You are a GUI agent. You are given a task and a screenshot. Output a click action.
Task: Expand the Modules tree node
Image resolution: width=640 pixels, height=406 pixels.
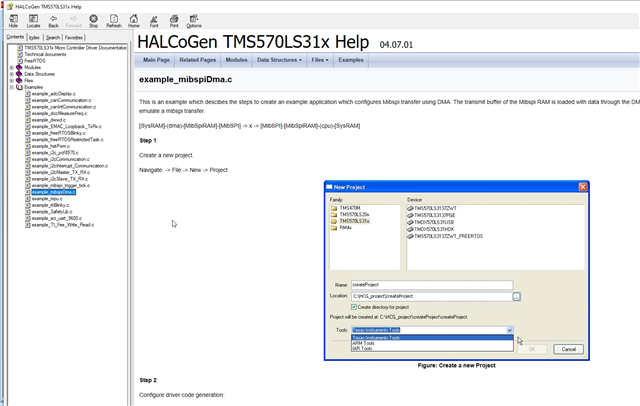(x=11, y=67)
